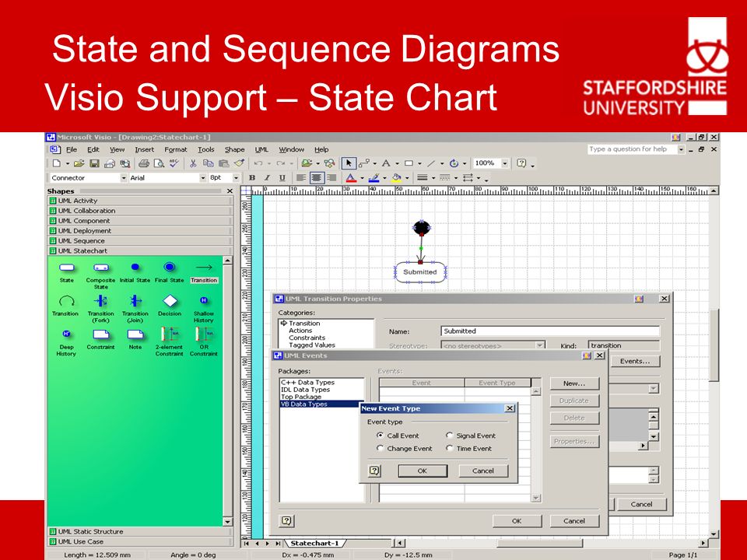The width and height of the screenshot is (747, 560).
Task: Select the Format Painter brush
Action: (x=239, y=163)
